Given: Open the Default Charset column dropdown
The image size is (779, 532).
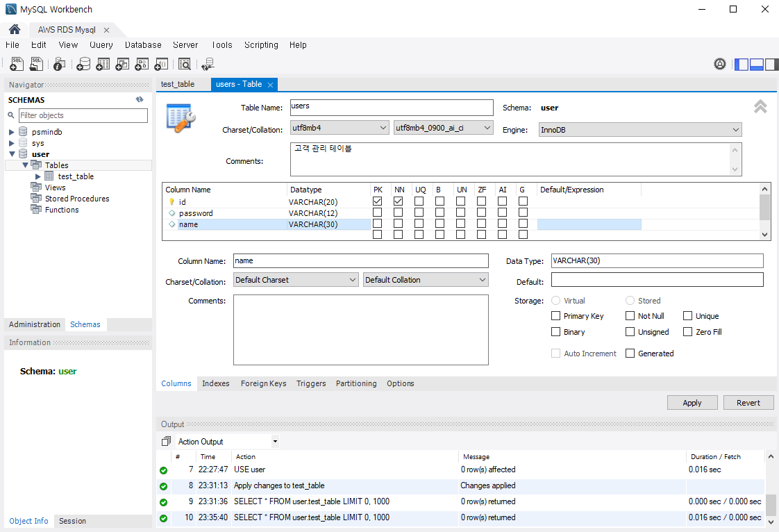Looking at the screenshot, I should coord(296,280).
